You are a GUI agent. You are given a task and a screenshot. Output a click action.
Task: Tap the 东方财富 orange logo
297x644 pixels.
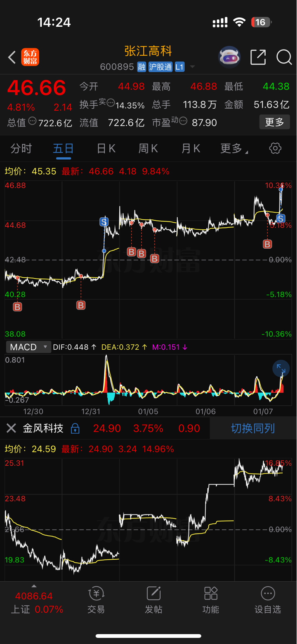[30, 57]
